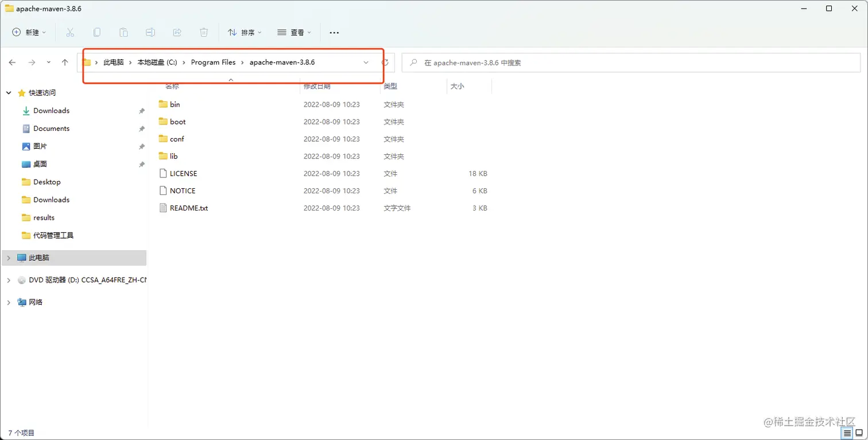Expand the 此电脑 node in sidebar
This screenshot has height=440, width=868.
coord(9,258)
